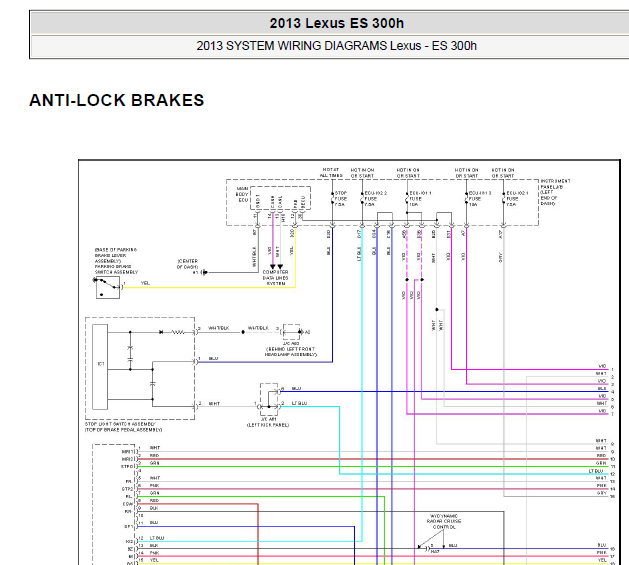Click the '2013 Lexus ES 300h' title header
Image resolution: width=629 pixels, height=565 pixels.
[336, 23]
